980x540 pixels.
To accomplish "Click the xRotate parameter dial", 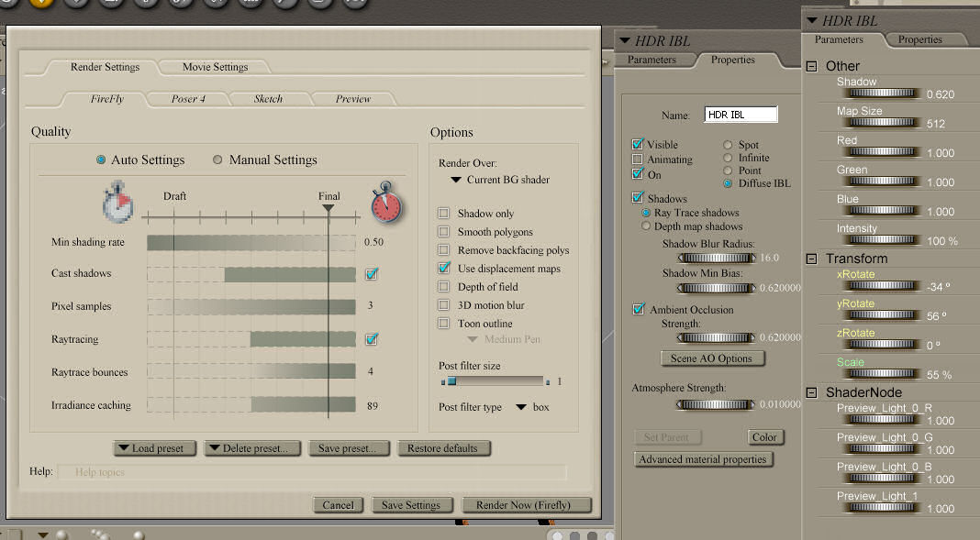I will click(882, 286).
